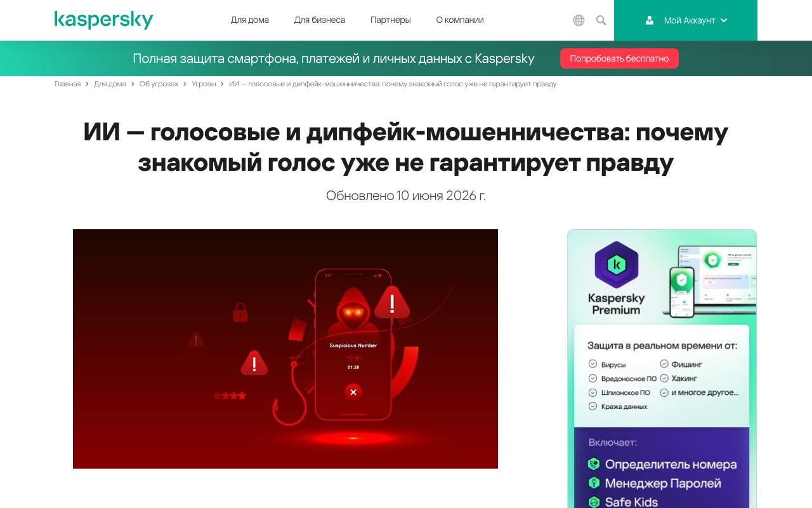Open the search magnifier icon
This screenshot has width=812, height=508.
point(601,20)
